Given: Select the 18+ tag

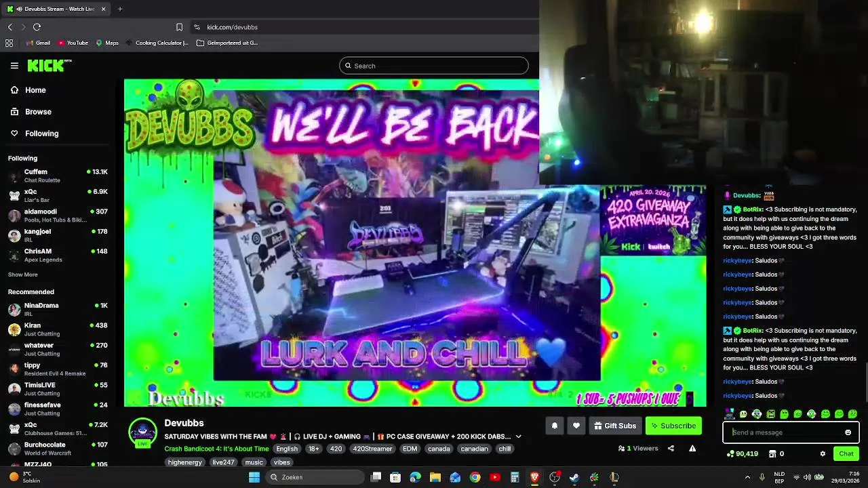Looking at the screenshot, I should 313,449.
